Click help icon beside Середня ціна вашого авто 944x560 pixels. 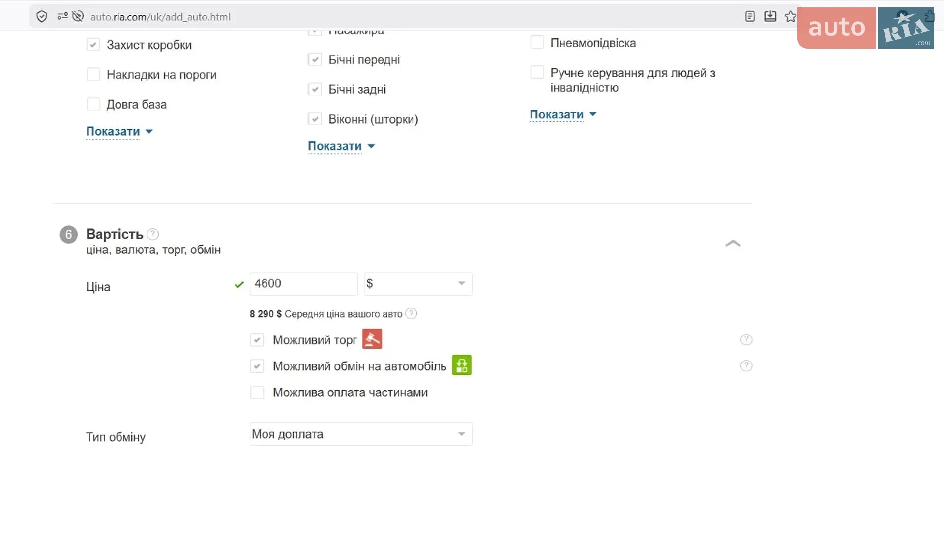pyautogui.click(x=411, y=313)
